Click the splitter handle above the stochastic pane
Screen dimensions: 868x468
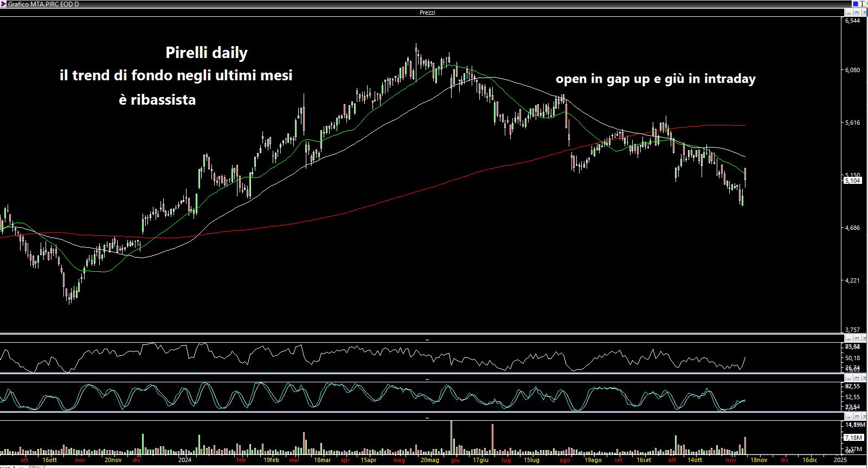[x=427, y=379]
